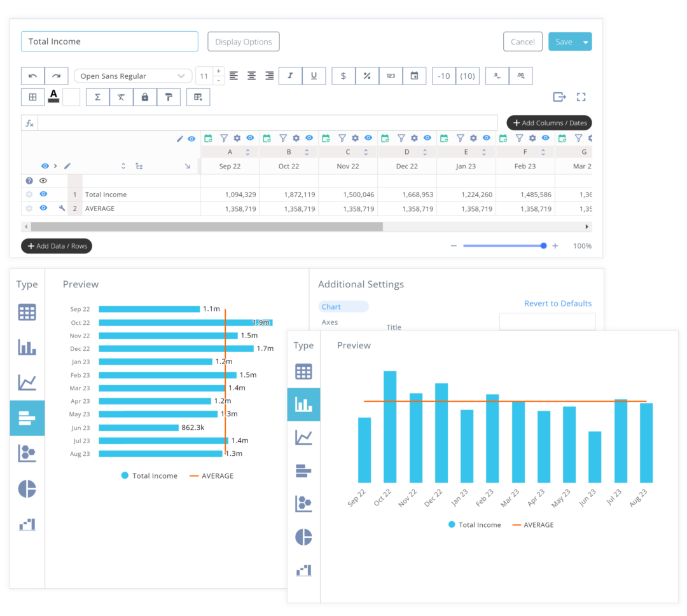Switch to the line chart type
Viewport: 687px width, 616px height.
pyautogui.click(x=27, y=382)
